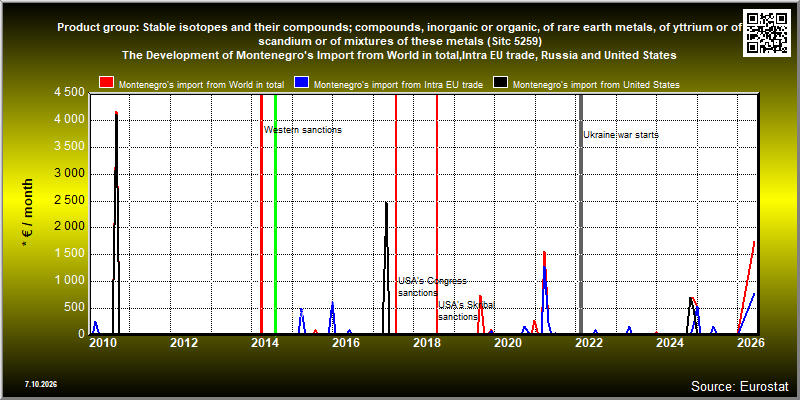Image resolution: width=800 pixels, height=400 pixels.
Task: Click the y-axis value 4 000
Action: pos(69,120)
